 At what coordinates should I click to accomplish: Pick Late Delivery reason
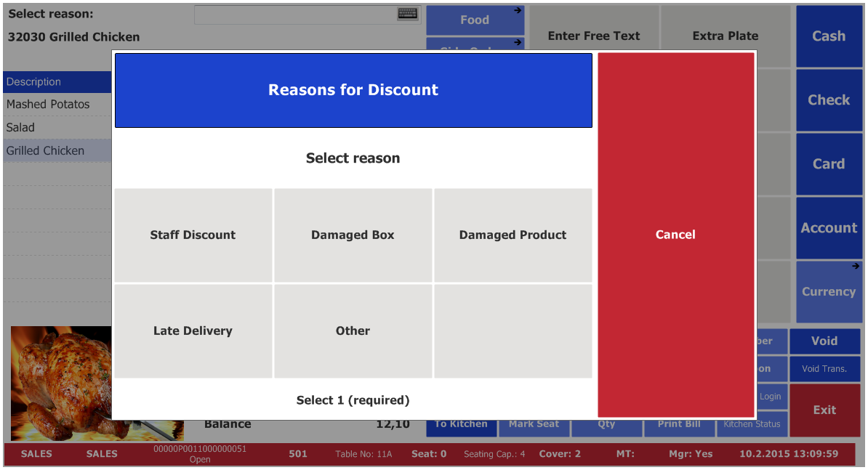click(x=193, y=331)
